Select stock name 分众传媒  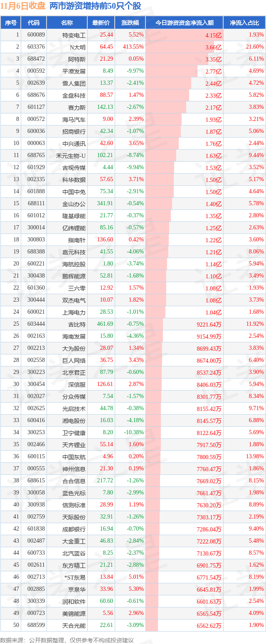pos(74,397)
